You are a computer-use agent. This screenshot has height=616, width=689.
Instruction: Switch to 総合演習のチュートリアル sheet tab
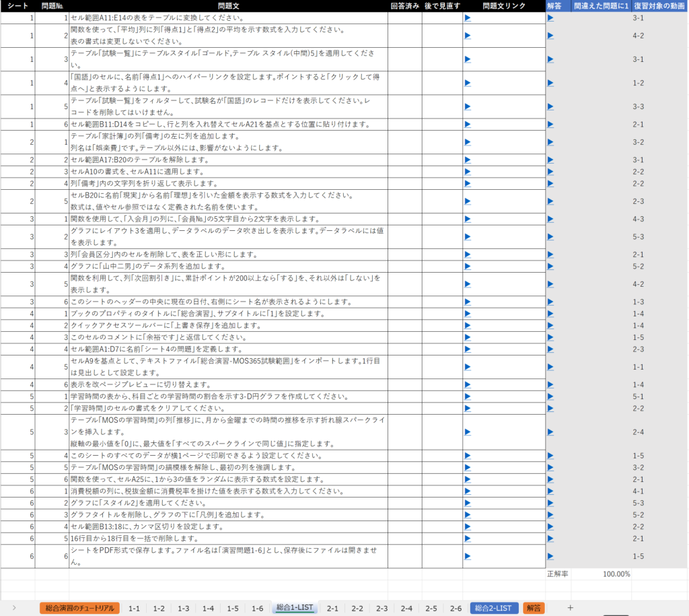pyautogui.click(x=79, y=608)
